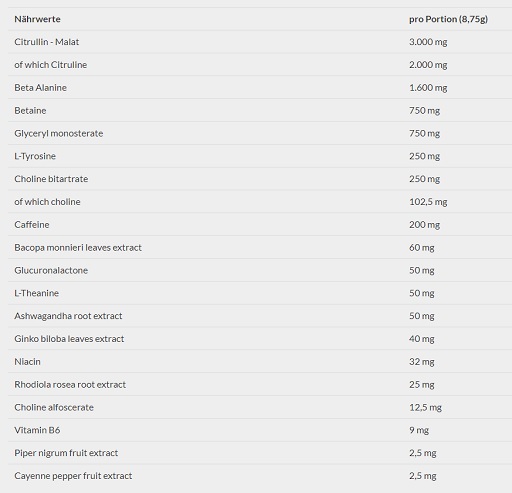Select the Niacin 32 mg value
This screenshot has width=512, height=493.
[422, 362]
